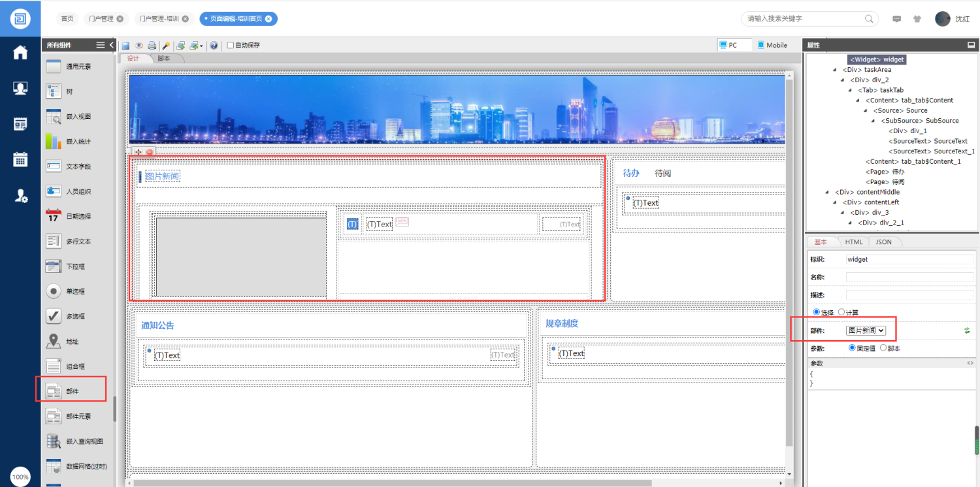The image size is (980, 487).
Task: Click the app logo at the top left
Action: click(20, 18)
